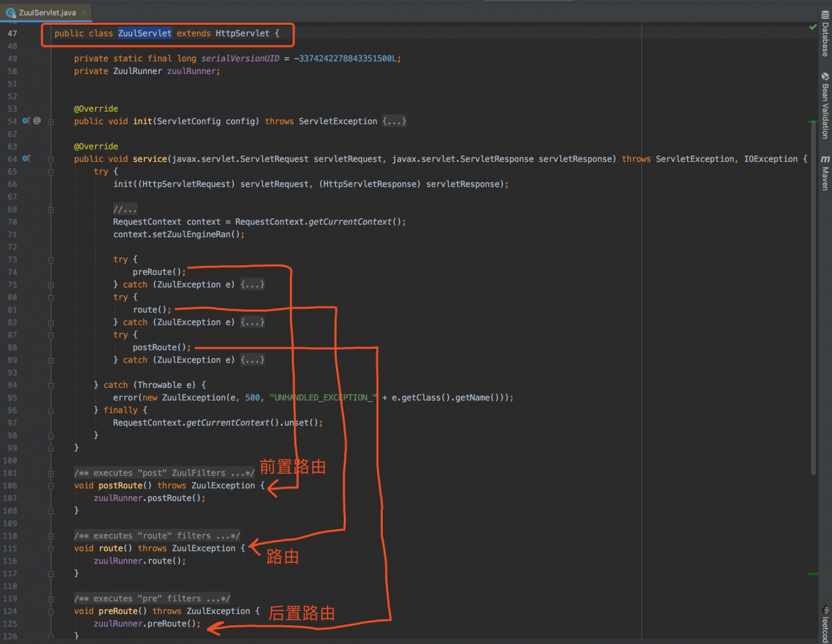The image size is (832, 644).
Task: Close the ZuulServlet.java editor tab
Action: point(84,12)
